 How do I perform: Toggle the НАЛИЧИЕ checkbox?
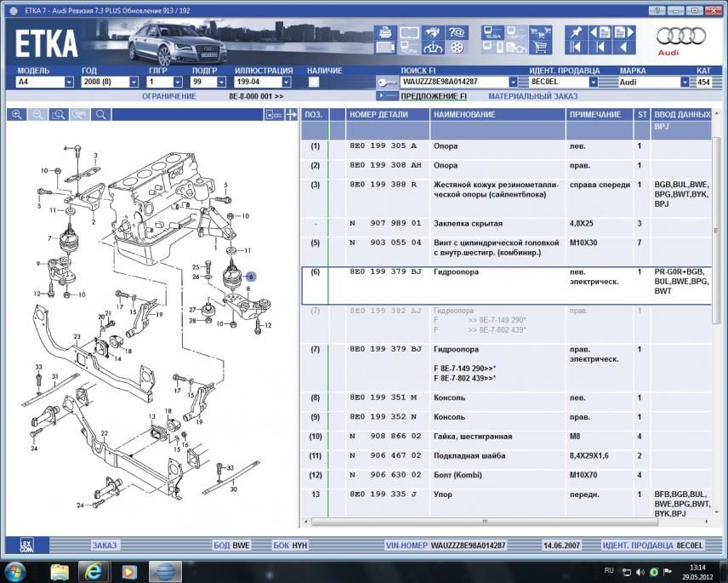[x=313, y=83]
